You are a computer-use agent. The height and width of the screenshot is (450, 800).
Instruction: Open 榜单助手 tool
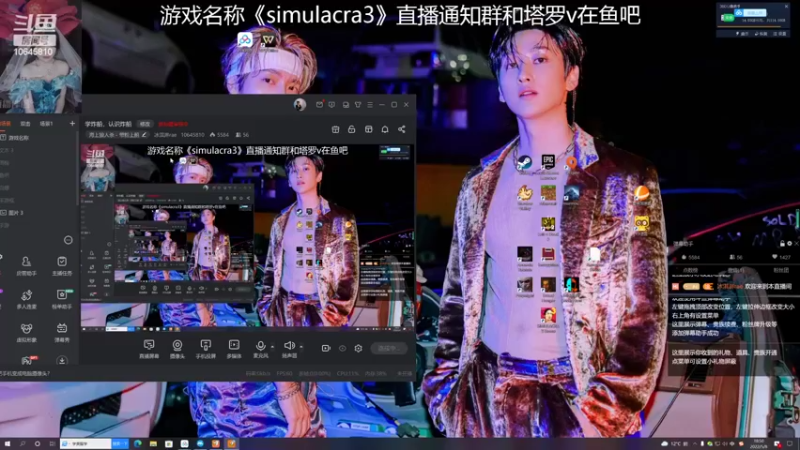pyautogui.click(x=62, y=299)
